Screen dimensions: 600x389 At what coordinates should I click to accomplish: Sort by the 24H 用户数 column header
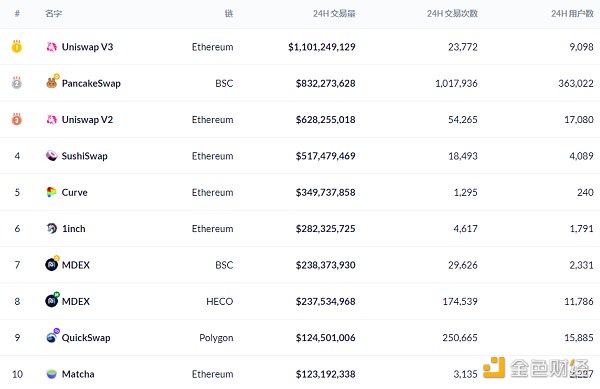tap(572, 14)
